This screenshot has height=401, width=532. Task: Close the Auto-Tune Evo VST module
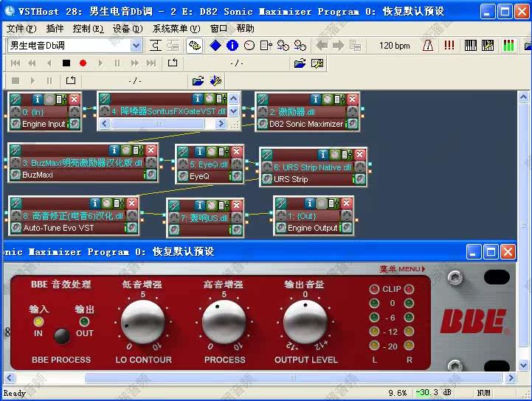pyautogui.click(x=131, y=203)
